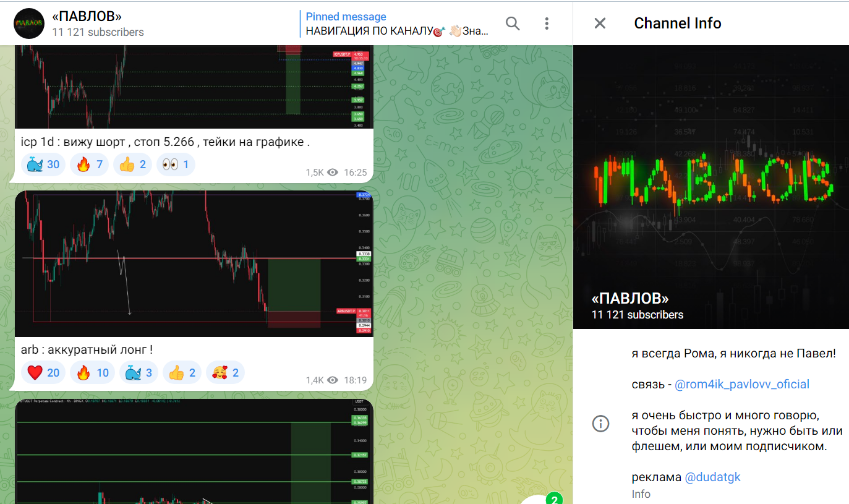Click fire reaction with 10 on arb post
Image resolution: width=849 pixels, height=504 pixels.
tap(92, 372)
